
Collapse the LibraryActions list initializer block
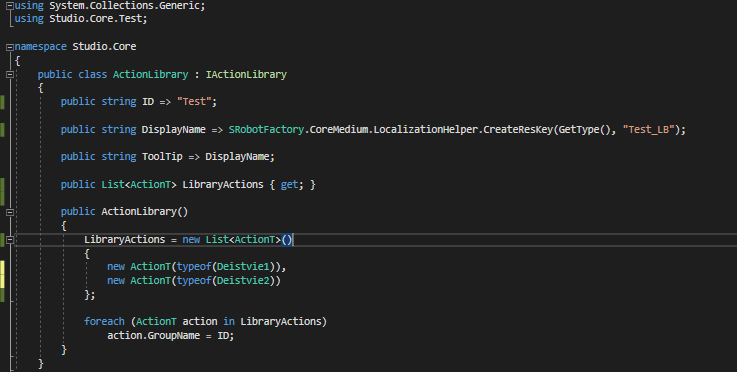9,240
